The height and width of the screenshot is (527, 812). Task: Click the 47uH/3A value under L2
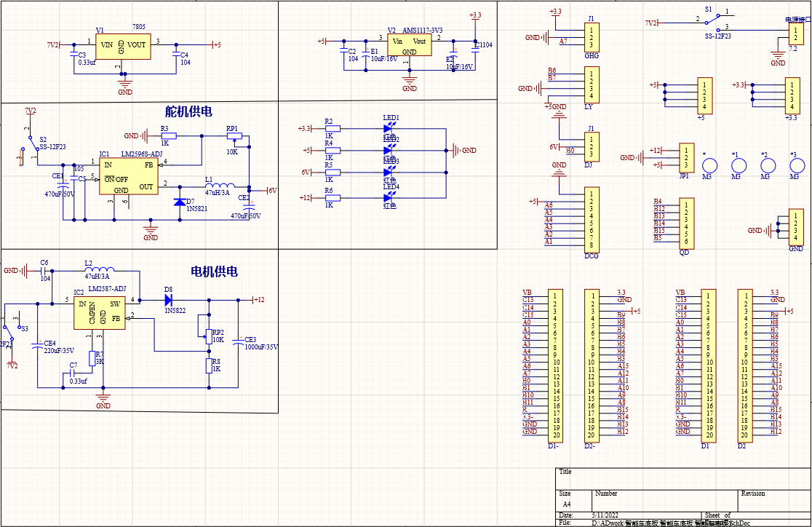(97, 277)
